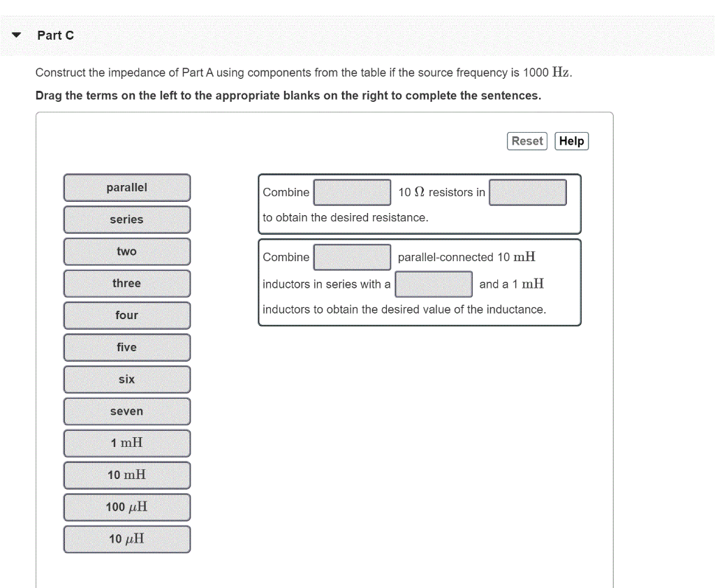The image size is (715, 588).
Task: Pick the '10 µH' inductor tile
Action: click(126, 538)
